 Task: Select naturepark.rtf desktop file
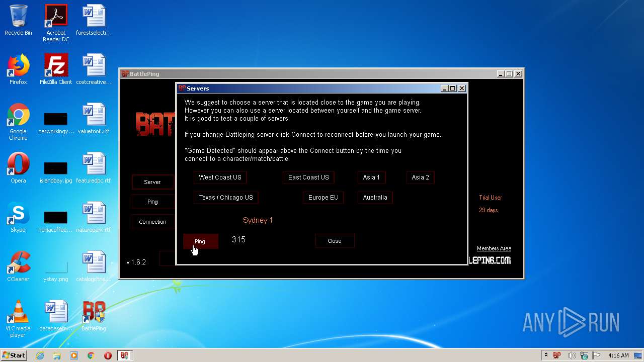tap(94, 217)
